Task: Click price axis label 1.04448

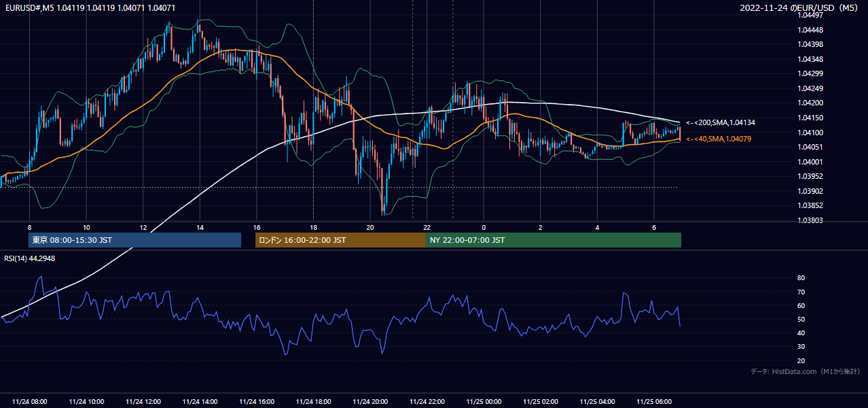Action: pos(810,30)
